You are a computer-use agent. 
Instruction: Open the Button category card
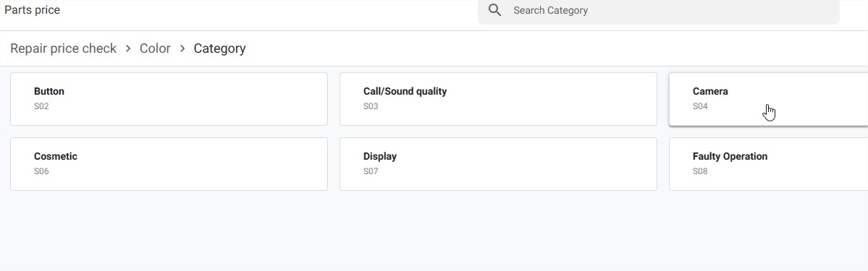(169, 99)
